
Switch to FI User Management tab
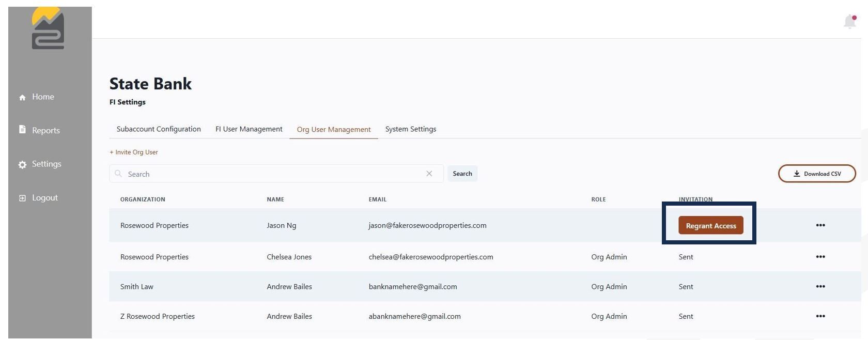pos(249,129)
